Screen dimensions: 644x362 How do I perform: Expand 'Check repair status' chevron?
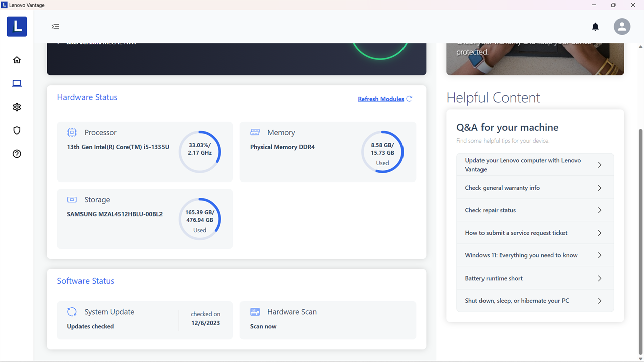tap(599, 210)
